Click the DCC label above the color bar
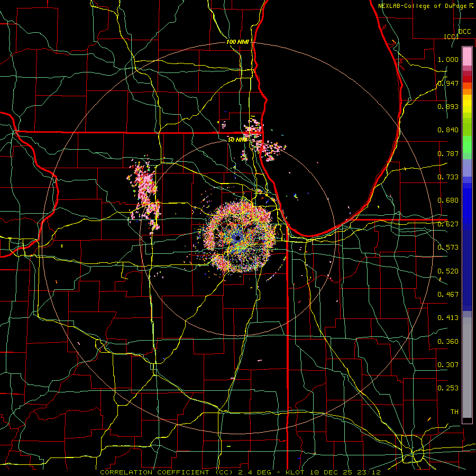Image resolution: width=476 pixels, height=476 pixels. click(464, 32)
